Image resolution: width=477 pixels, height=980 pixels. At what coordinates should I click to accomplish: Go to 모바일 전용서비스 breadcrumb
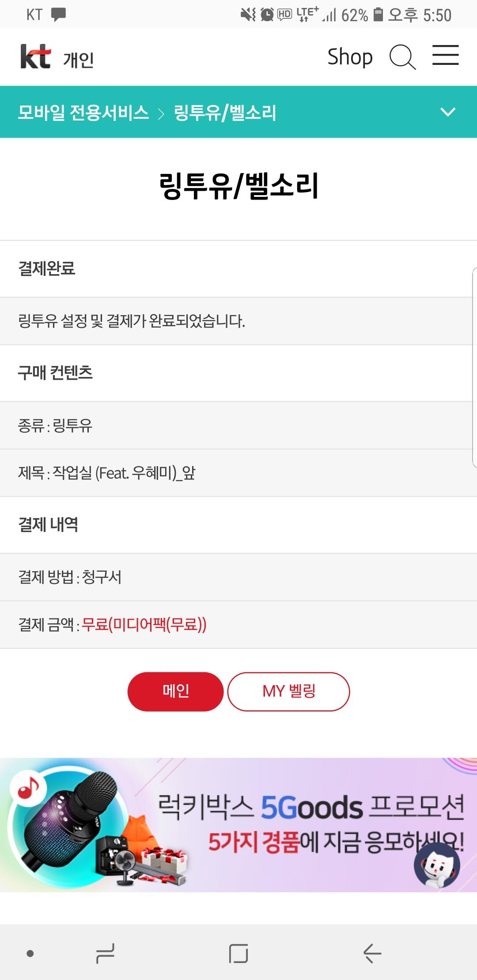pos(83,113)
